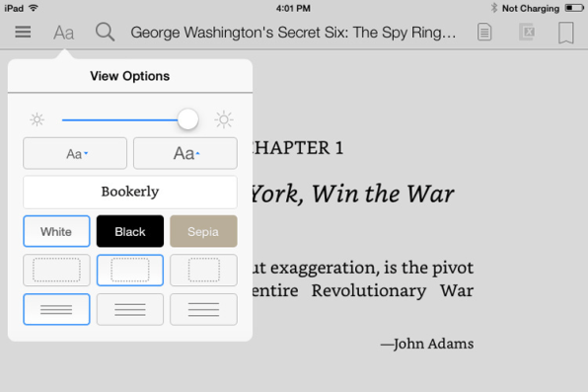Screen dimensions: 588x392
Task: Click the brightness slider handle
Action: tap(187, 119)
